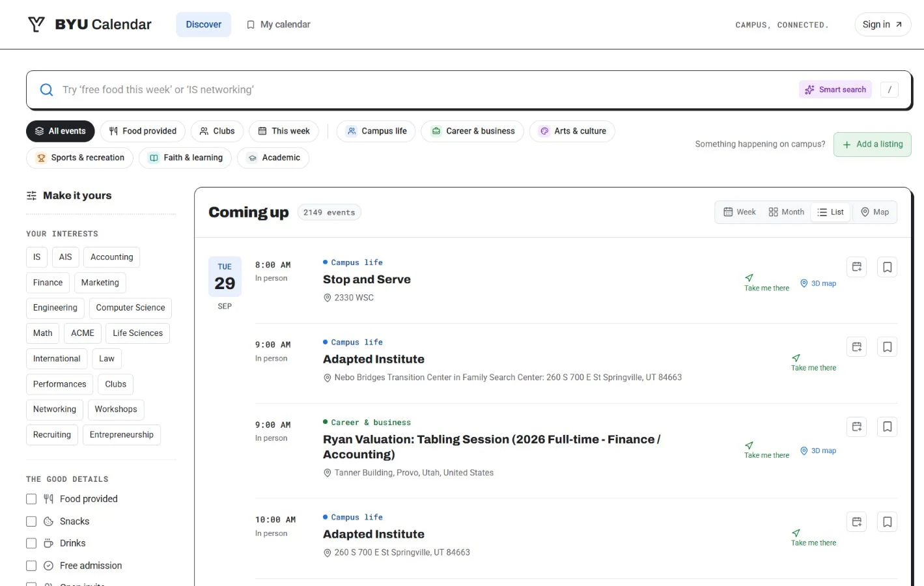Image resolution: width=924 pixels, height=586 pixels.
Task: Bookmark the 9:00 AM Adapted Institute event
Action: [888, 347]
